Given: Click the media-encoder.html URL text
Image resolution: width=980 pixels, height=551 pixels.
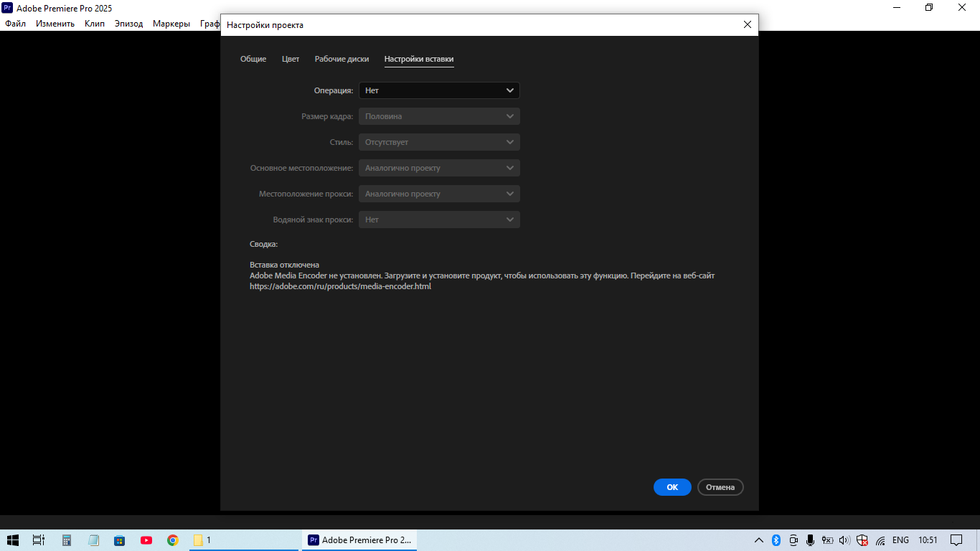Looking at the screenshot, I should point(340,286).
